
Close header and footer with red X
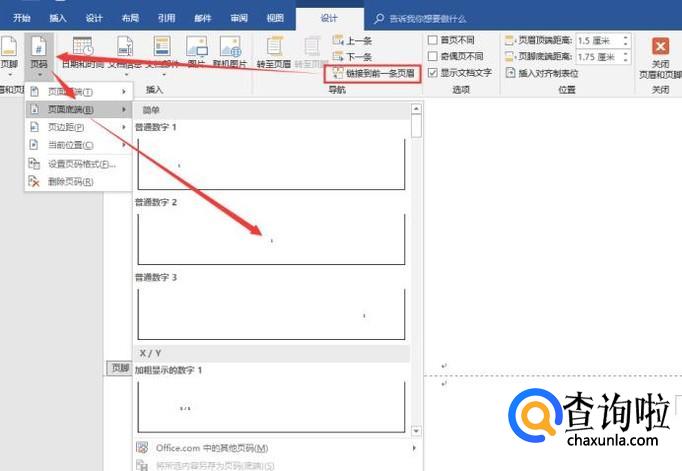point(660,46)
